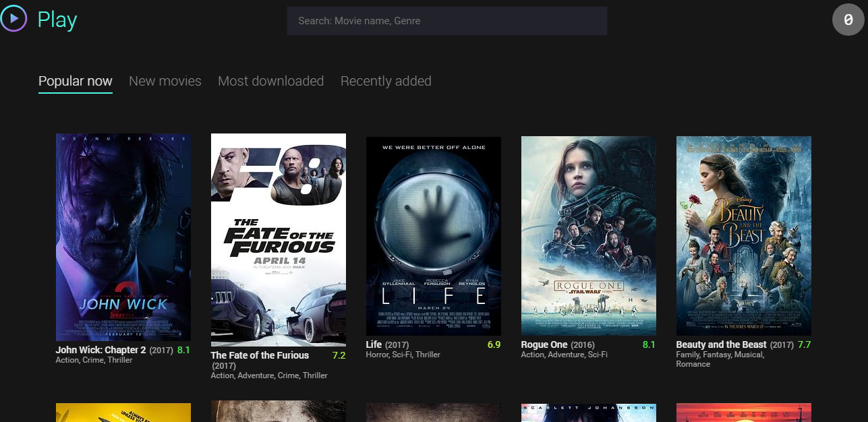Click the Play logo icon
Viewport: 868px width, 422px height.
(x=13, y=18)
